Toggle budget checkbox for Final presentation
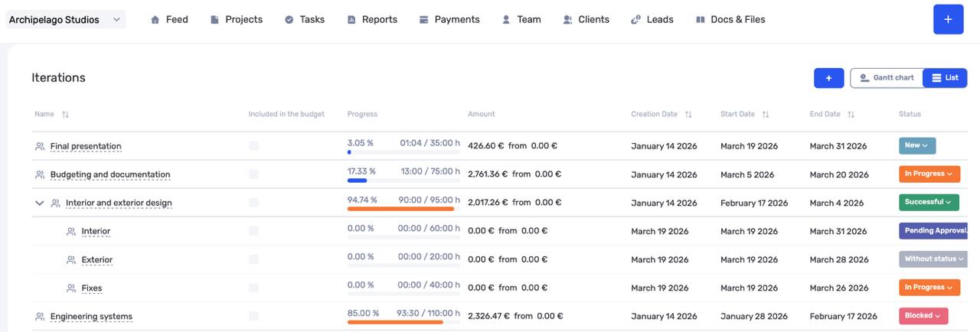This screenshot has height=332, width=980. click(253, 145)
